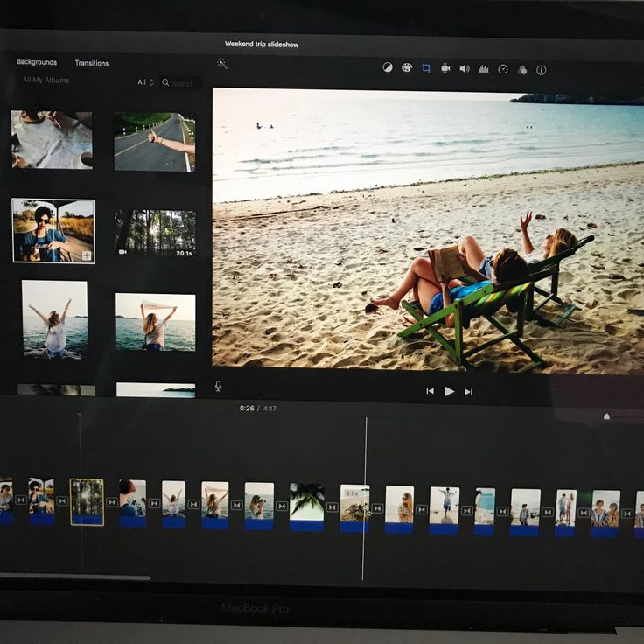Open the All filter dropdown

tap(145, 82)
